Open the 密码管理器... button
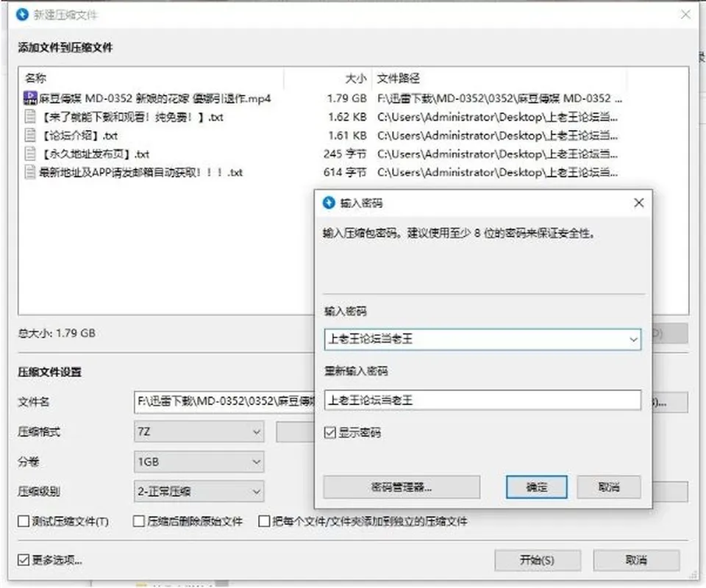 coord(402,487)
